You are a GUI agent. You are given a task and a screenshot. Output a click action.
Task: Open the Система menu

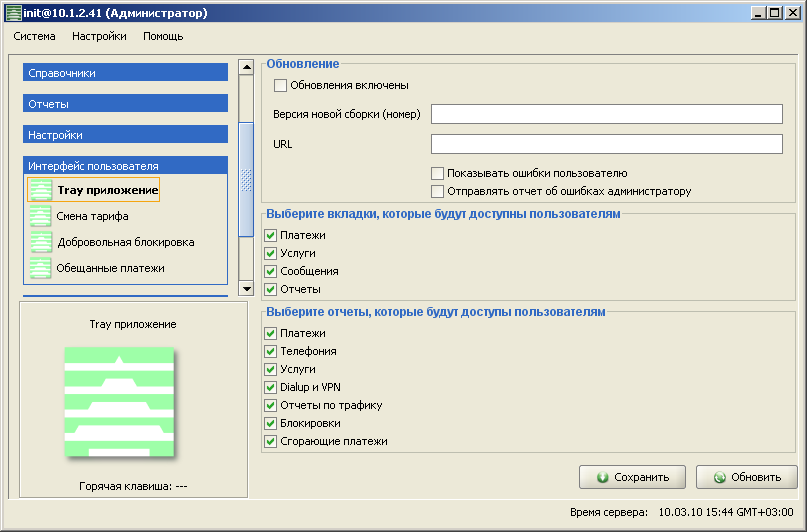(x=34, y=37)
